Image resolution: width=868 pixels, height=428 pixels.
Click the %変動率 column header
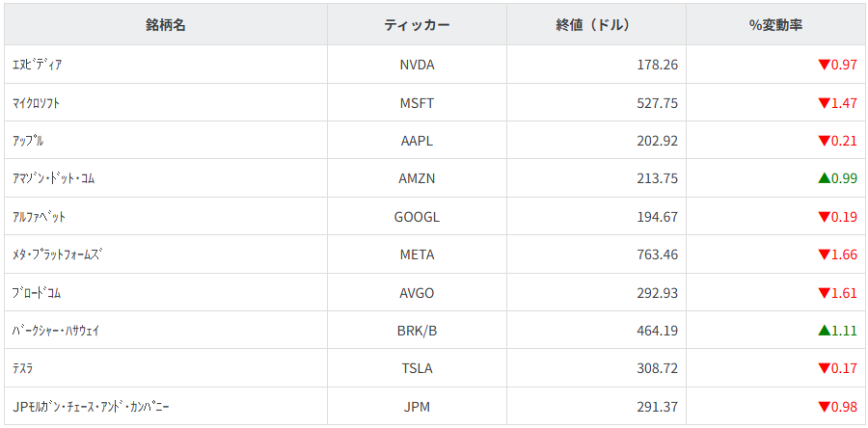(x=775, y=25)
